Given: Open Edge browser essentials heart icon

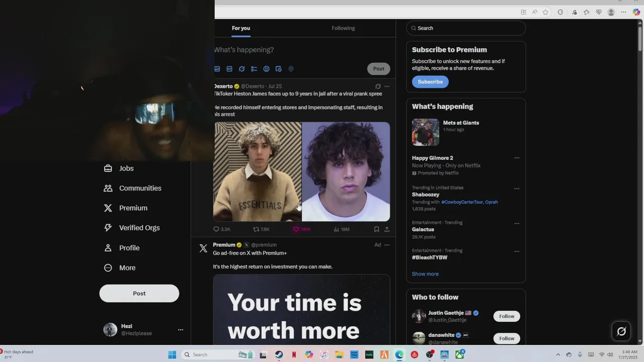Looking at the screenshot, I should [599, 12].
